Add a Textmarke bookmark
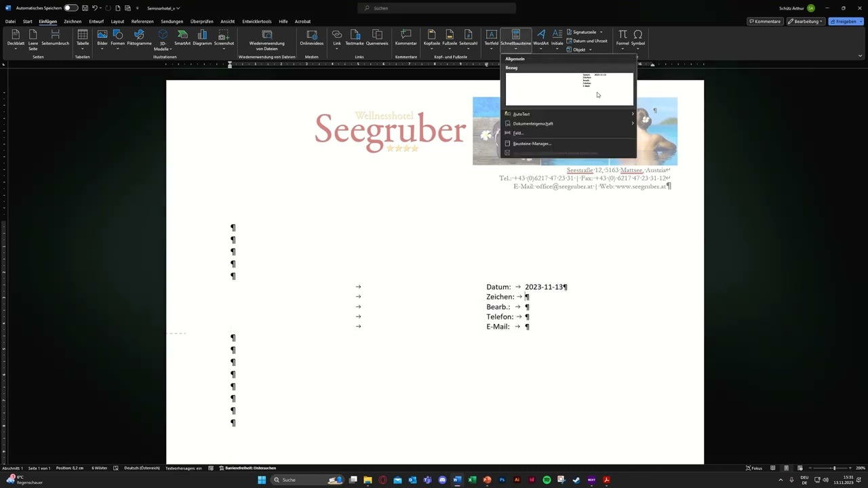 pos(355,38)
